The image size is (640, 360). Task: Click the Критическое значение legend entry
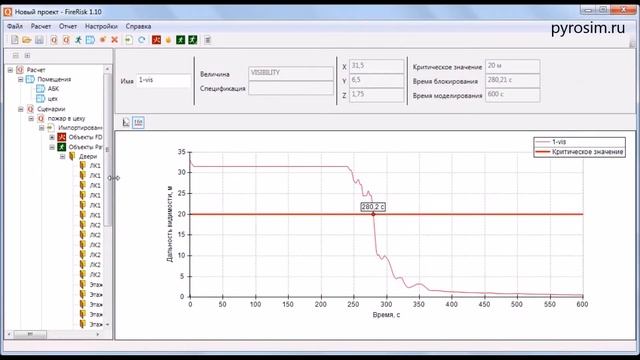click(580, 152)
